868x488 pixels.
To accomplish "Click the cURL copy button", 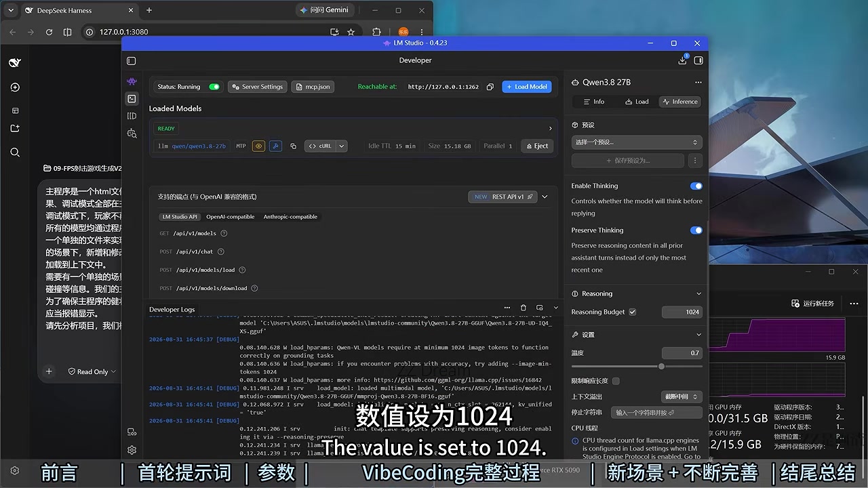I will click(320, 146).
